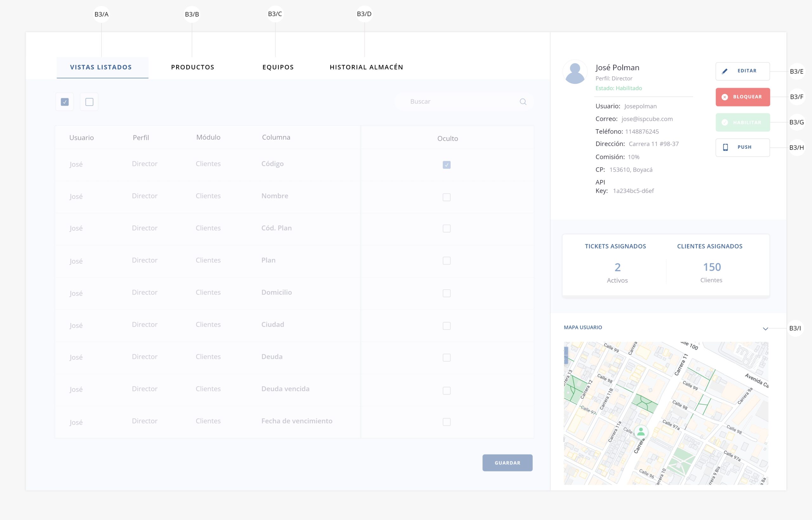812x520 pixels.
Task: Switch to the Productos tab
Action: [192, 67]
